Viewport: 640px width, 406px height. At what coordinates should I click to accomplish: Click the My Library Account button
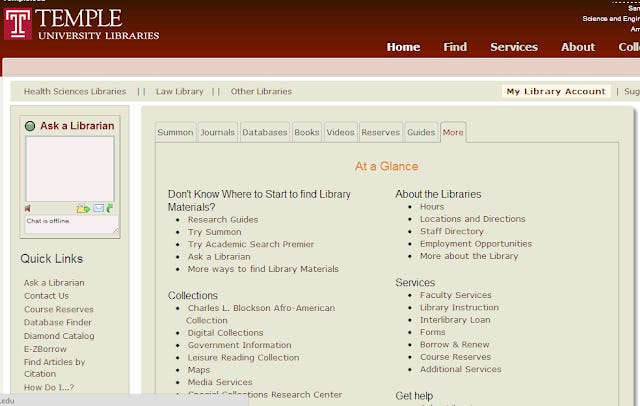556,91
